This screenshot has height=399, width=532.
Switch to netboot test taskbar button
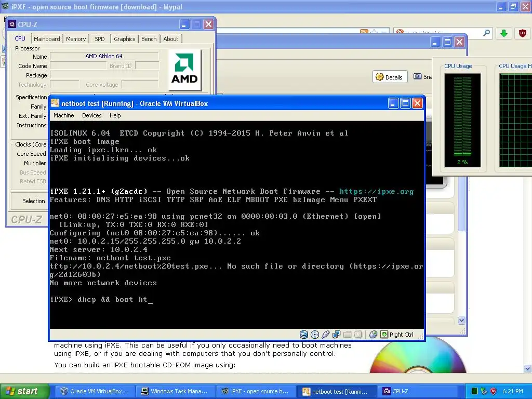pyautogui.click(x=336, y=392)
